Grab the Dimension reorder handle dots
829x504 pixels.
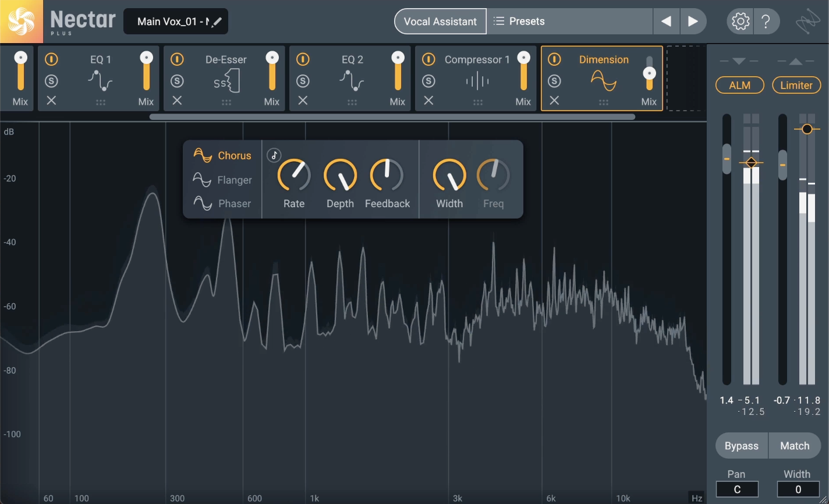point(604,102)
